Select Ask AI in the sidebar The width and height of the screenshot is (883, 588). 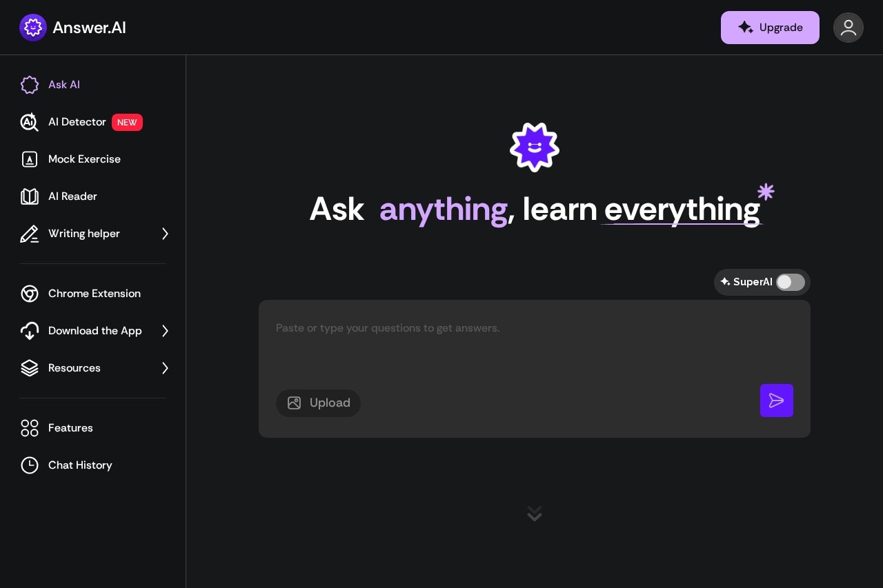pos(64,85)
